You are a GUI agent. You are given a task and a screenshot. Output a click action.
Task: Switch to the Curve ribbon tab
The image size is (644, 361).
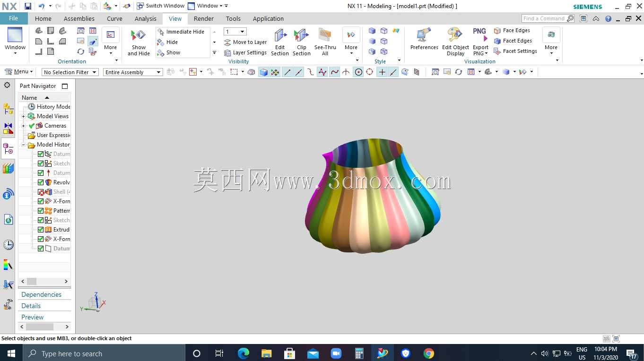point(114,18)
